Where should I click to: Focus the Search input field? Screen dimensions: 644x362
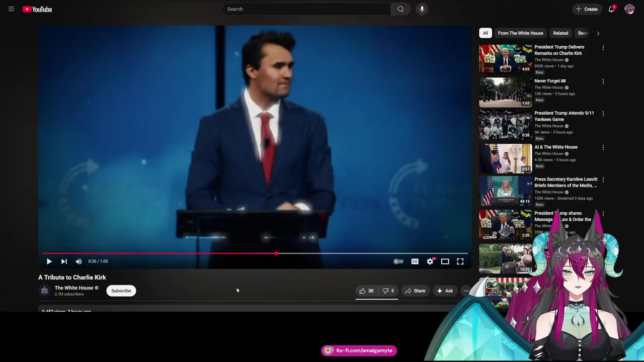[x=307, y=9]
